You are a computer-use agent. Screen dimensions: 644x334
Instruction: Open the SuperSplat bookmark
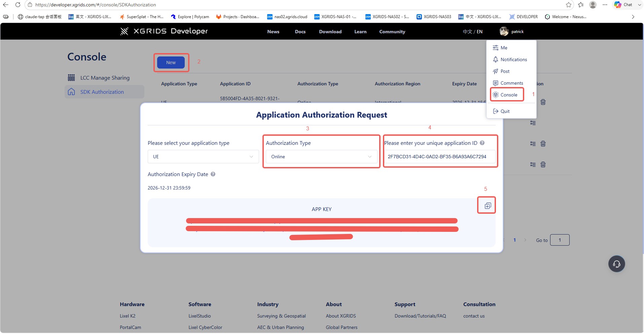pyautogui.click(x=141, y=17)
